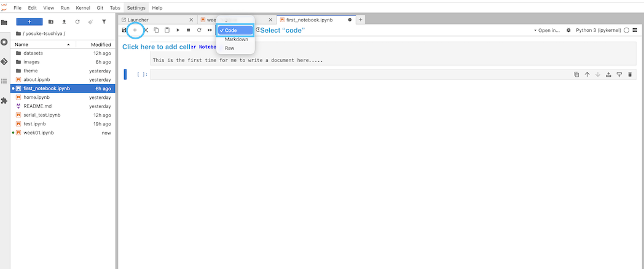The width and height of the screenshot is (644, 269).
Task: Choose Raw from the cell type list
Action: pos(229,48)
